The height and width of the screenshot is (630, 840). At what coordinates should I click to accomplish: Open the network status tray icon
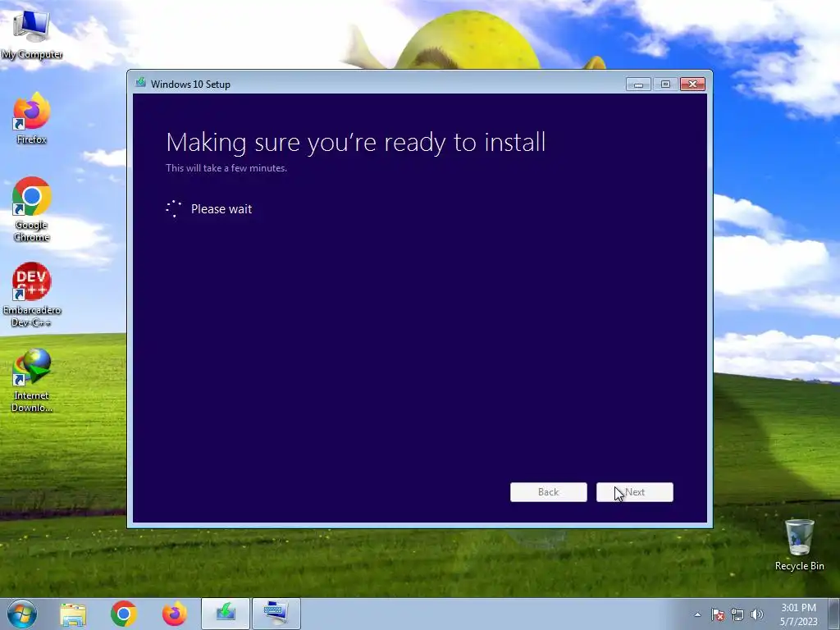[x=737, y=614]
